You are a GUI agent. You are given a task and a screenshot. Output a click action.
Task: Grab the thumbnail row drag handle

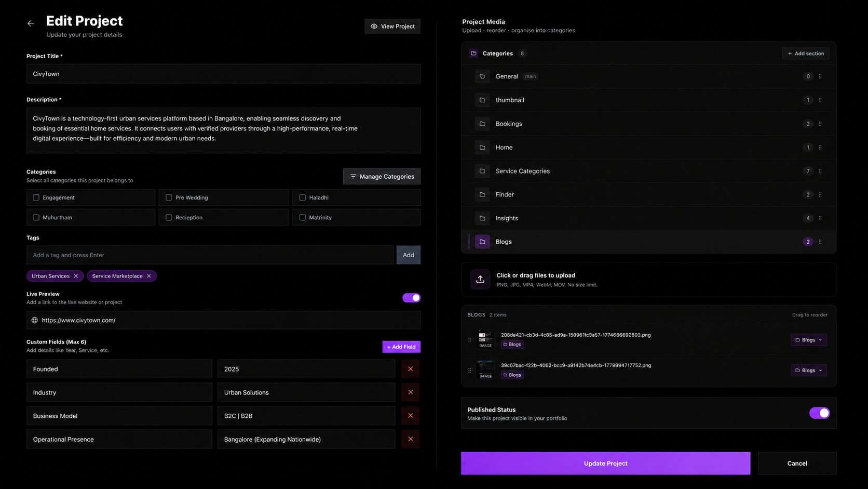click(x=820, y=100)
